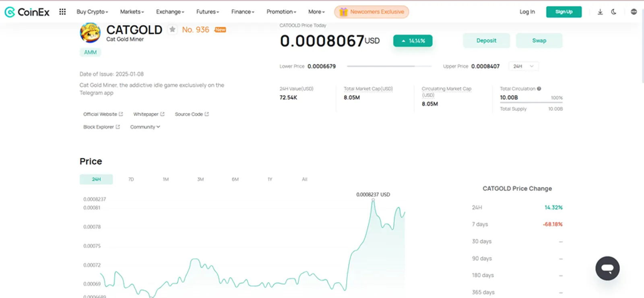Click the Swap button
The width and height of the screenshot is (644, 298).
tap(539, 41)
